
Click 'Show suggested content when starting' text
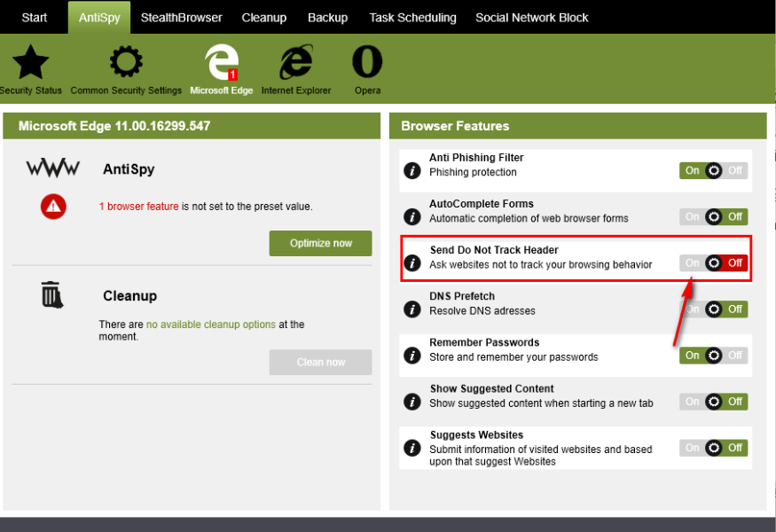pyautogui.click(x=541, y=403)
